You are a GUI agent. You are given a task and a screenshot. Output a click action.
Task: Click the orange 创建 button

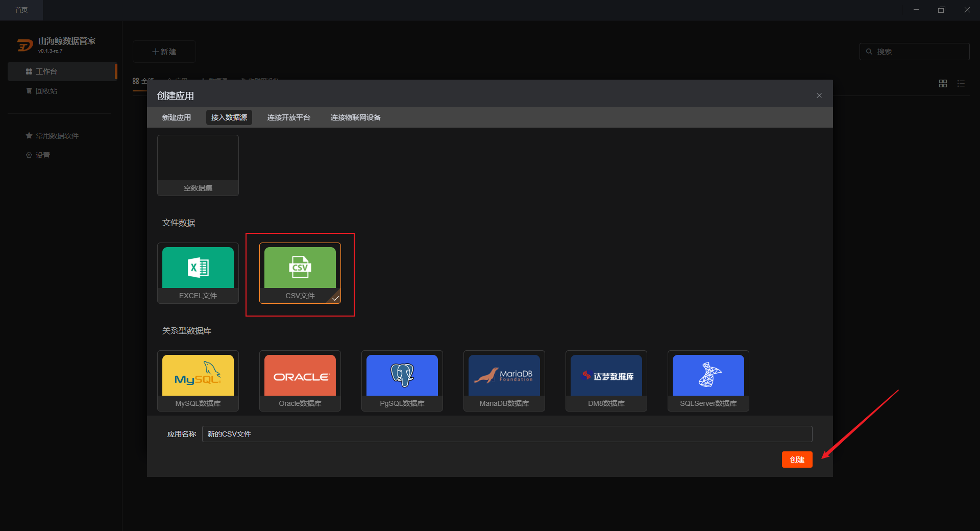click(x=797, y=460)
